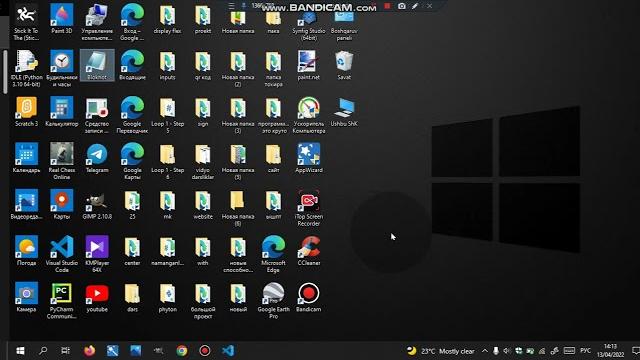Open the 23°C Mostly clear weather widget
The width and height of the screenshot is (640, 360).
pyautogui.click(x=441, y=351)
